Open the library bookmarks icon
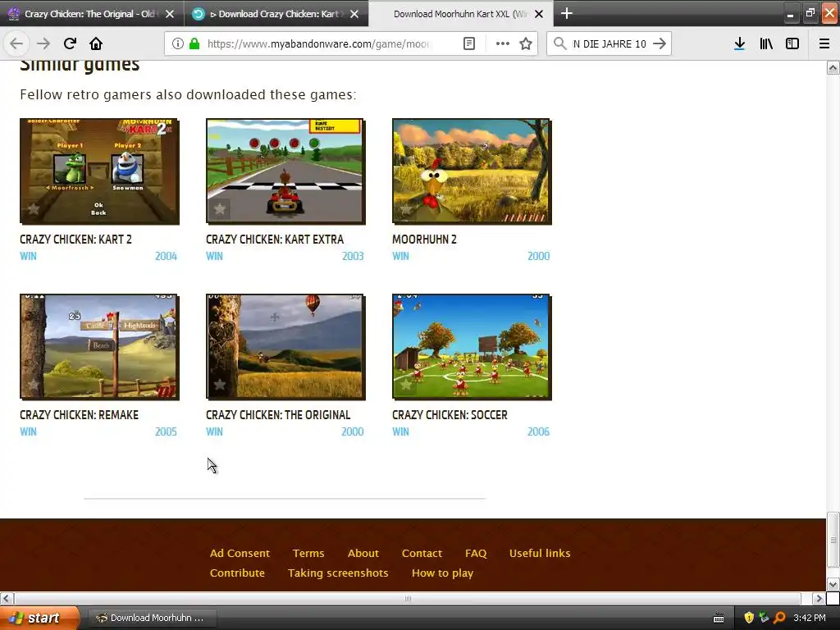 click(x=766, y=43)
